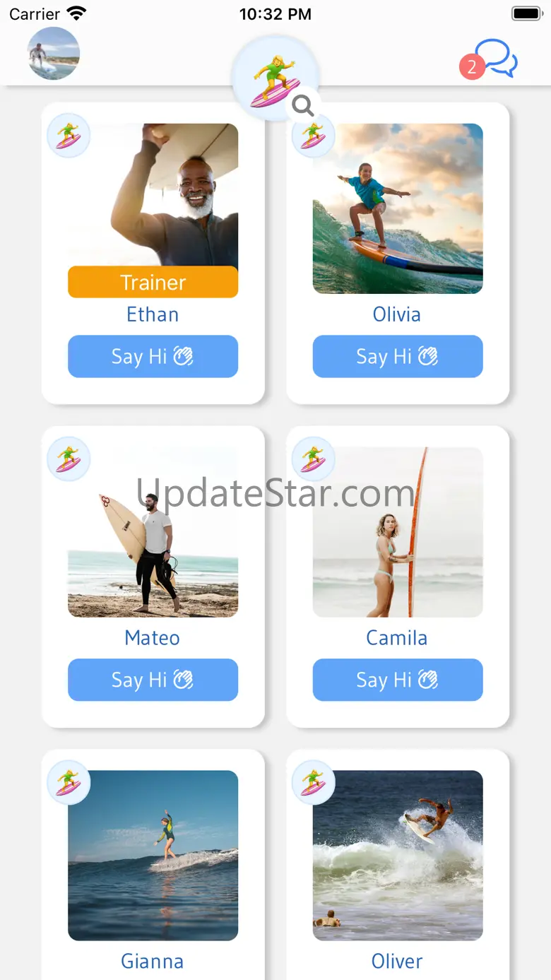Tap the red unread messages badge

472,67
